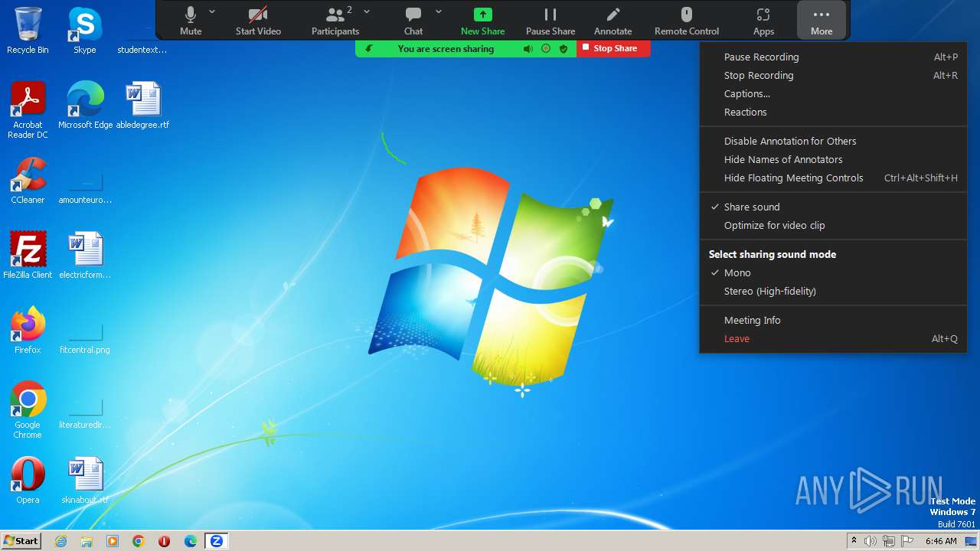Pause the screen share
Image resolution: width=980 pixels, height=551 pixels.
550,21
